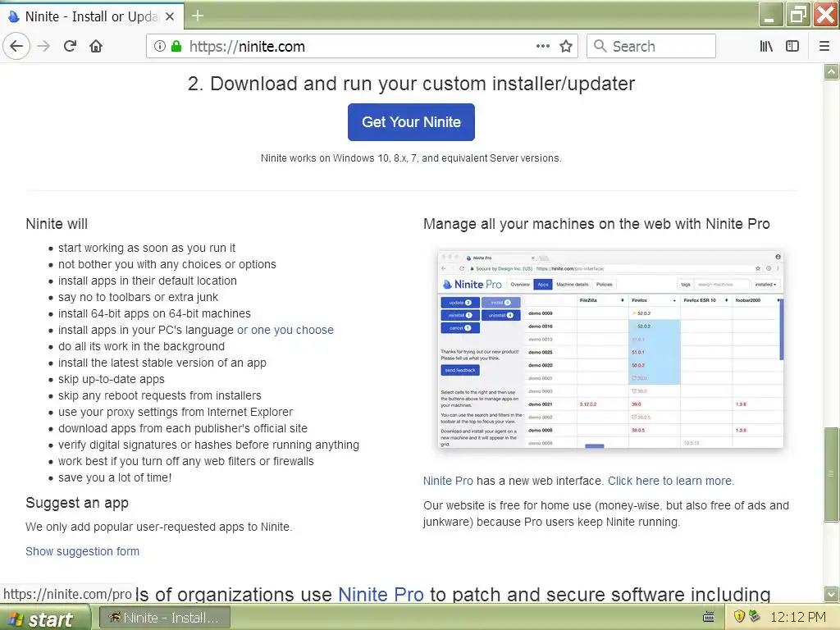The height and width of the screenshot is (630, 840).
Task: Click 'Ninite works on Windows 10' note
Action: [x=411, y=158]
